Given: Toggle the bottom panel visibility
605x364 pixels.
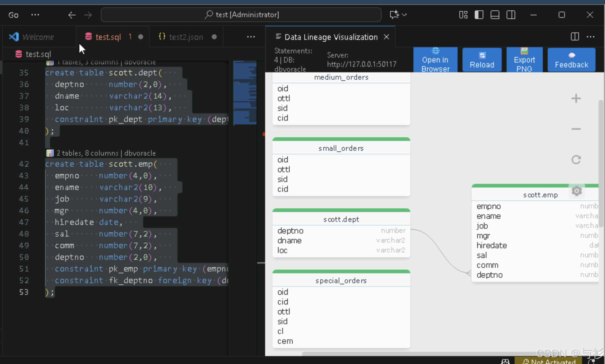Looking at the screenshot, I should [495, 15].
